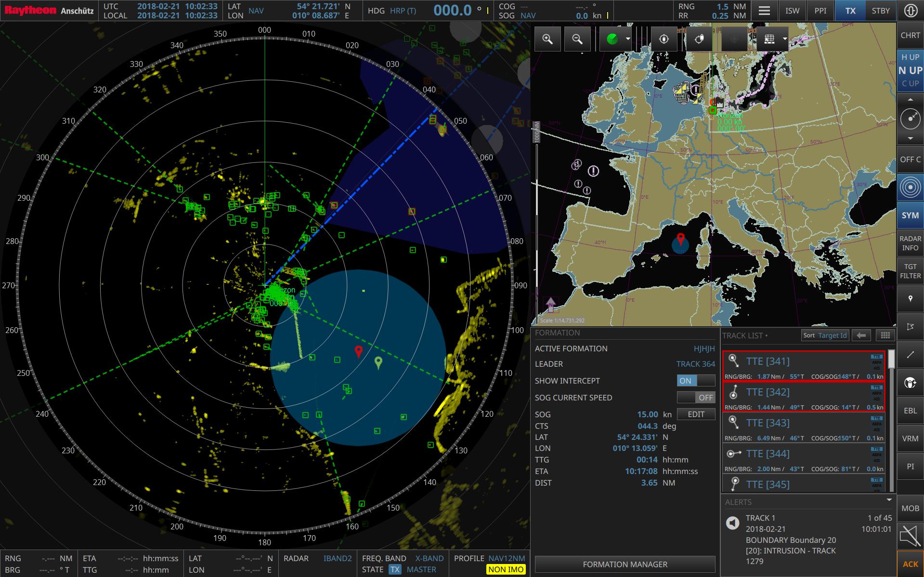This screenshot has height=577, width=924.
Task: Open the radar overlay dropdown beside green pie icon
Action: click(627, 39)
